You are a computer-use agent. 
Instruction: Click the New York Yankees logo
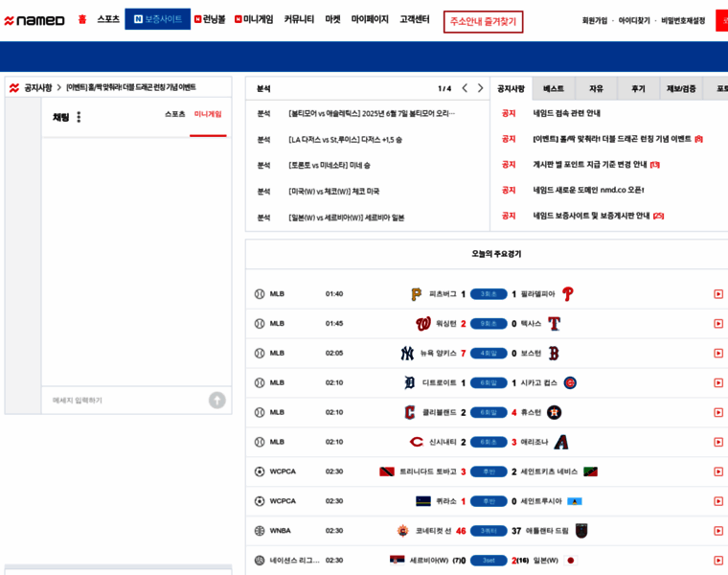point(407,354)
